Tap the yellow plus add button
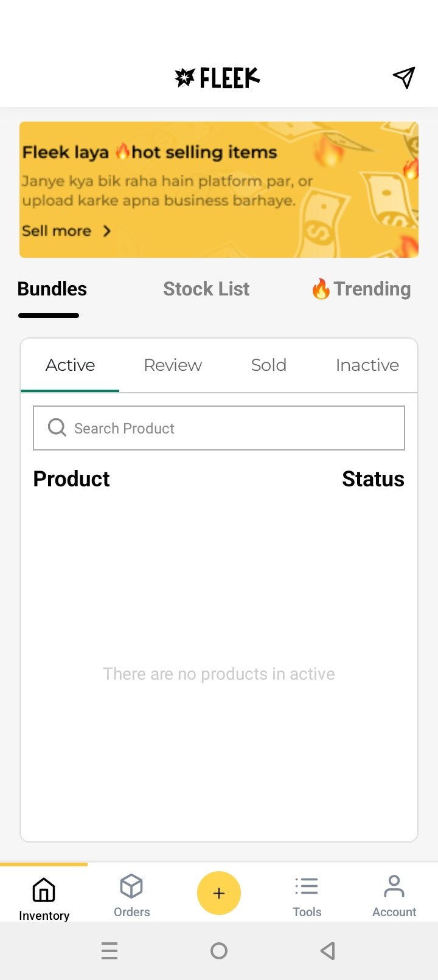The height and width of the screenshot is (980, 438). 219,893
